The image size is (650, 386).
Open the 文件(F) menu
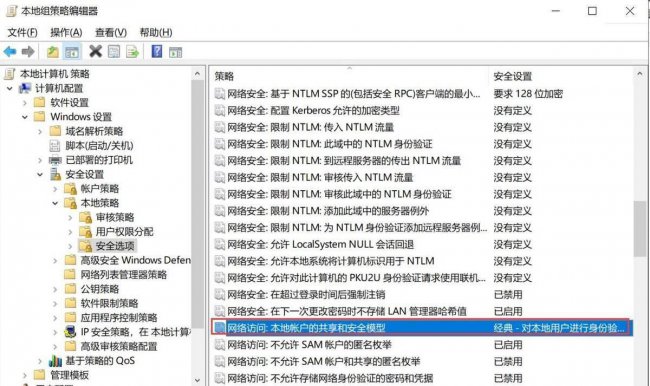22,32
